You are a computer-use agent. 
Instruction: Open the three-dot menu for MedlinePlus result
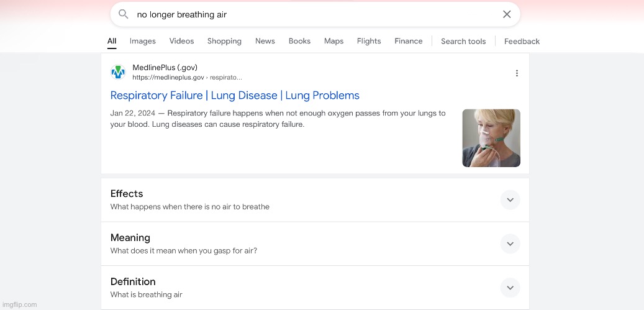click(517, 73)
